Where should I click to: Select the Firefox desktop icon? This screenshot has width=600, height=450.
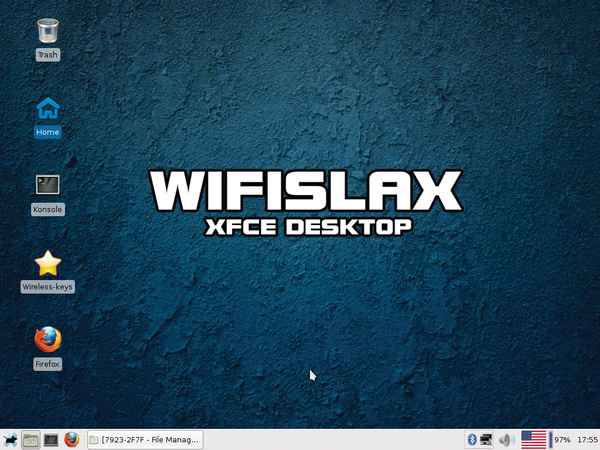coord(48,340)
